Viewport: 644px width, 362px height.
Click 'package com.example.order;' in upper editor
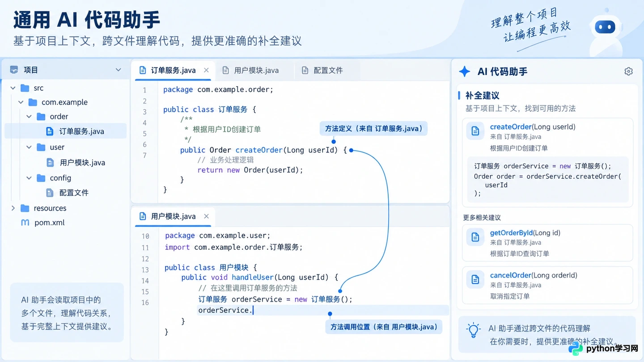pos(218,89)
